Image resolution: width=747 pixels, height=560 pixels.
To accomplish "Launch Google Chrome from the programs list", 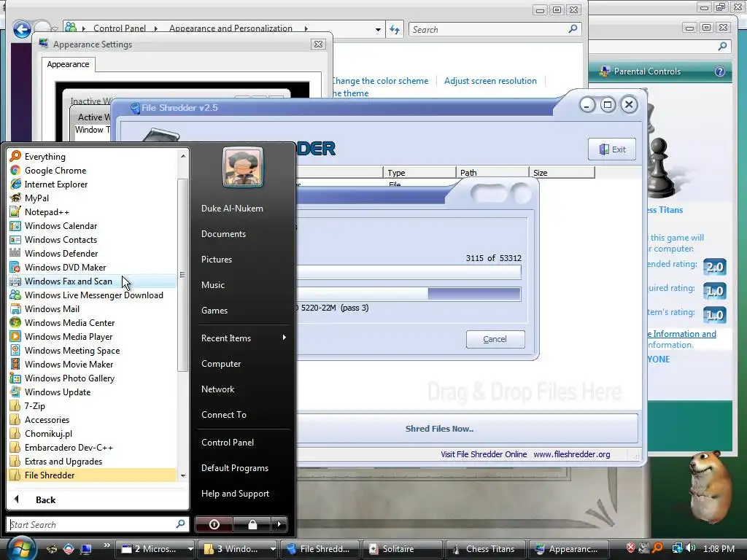I will coord(93,170).
